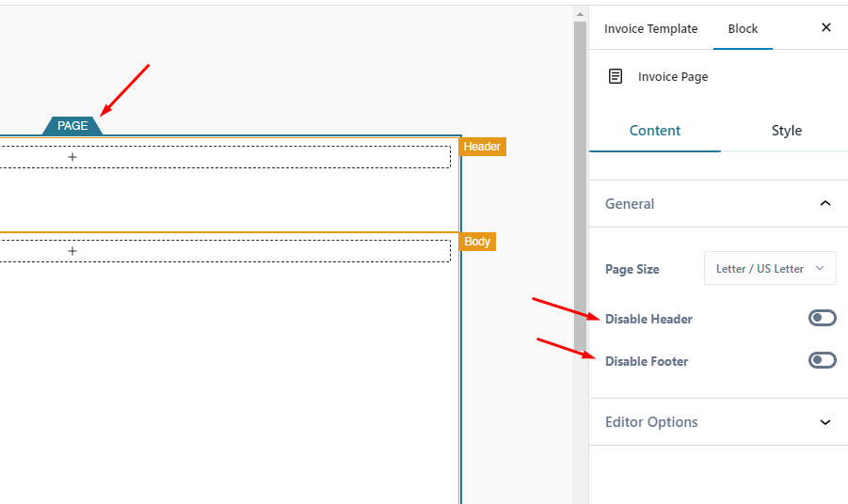Click the Disable Header label
The width and height of the screenshot is (848, 504).
tap(648, 320)
